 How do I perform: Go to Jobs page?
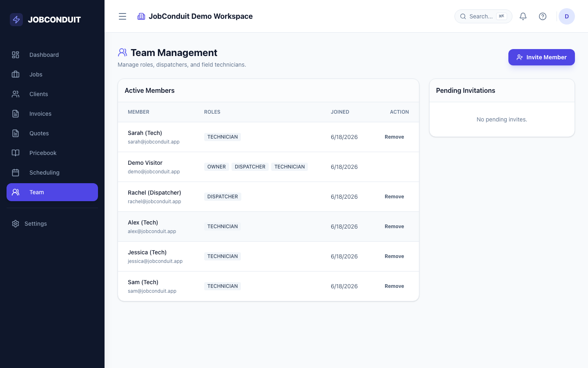(52, 74)
